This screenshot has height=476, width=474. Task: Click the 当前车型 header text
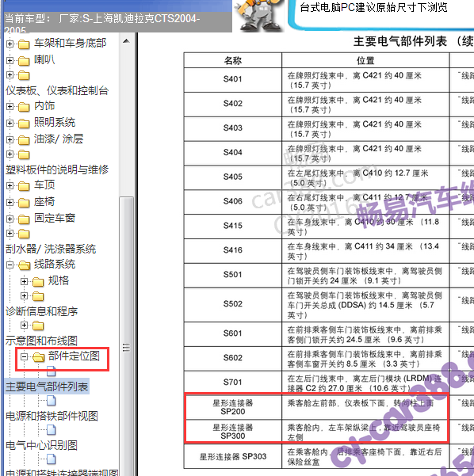102,24
